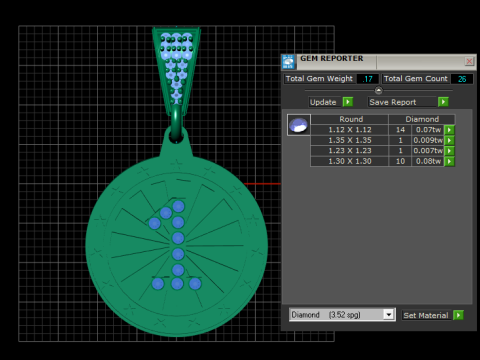Click the 0.007tw weight cell
This screenshot has height=360, width=480.
coord(428,151)
